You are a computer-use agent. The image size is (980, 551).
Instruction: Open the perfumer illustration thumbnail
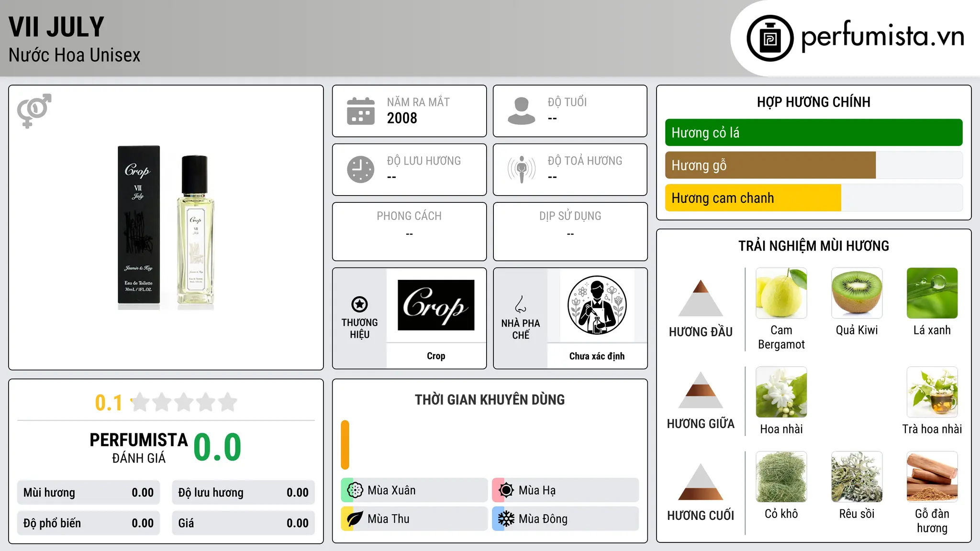coord(597,305)
